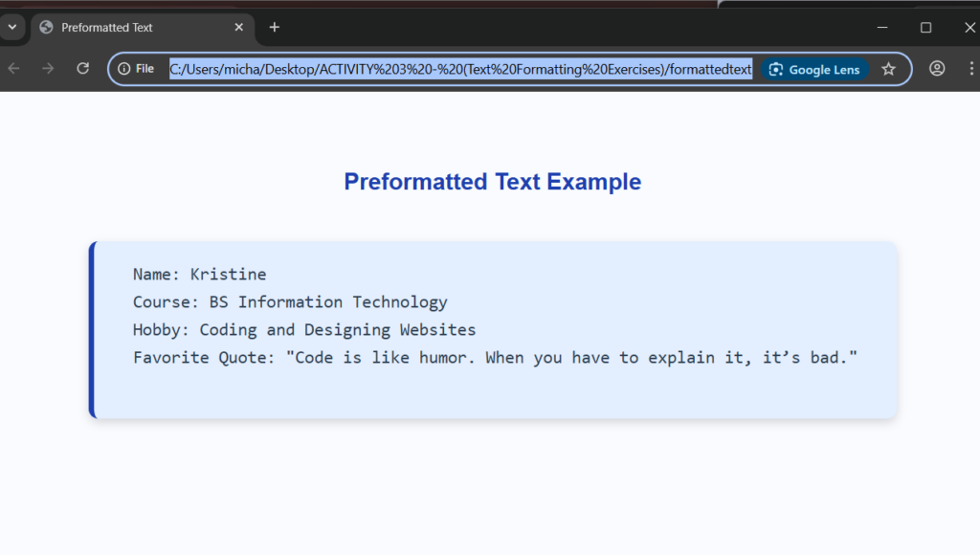Minimize the browser window
This screenshot has height=555, width=980.
coord(882,28)
